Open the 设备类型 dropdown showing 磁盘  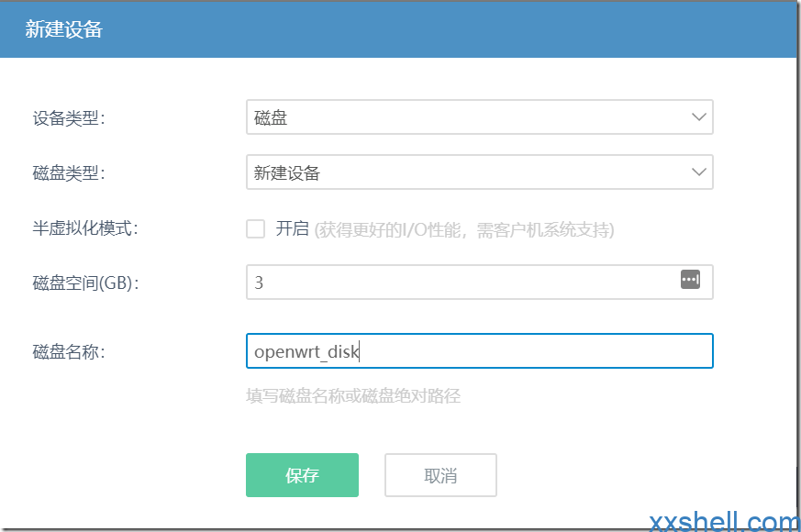[480, 116]
